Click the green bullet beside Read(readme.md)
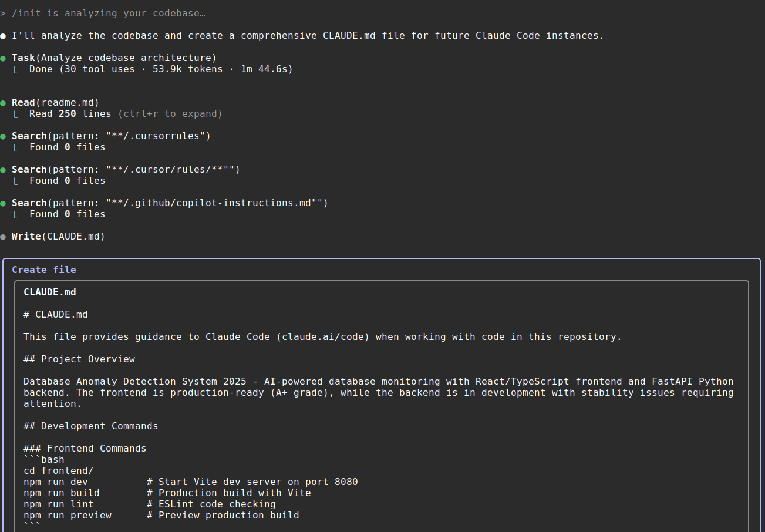This screenshot has height=532, width=765. tap(3, 103)
